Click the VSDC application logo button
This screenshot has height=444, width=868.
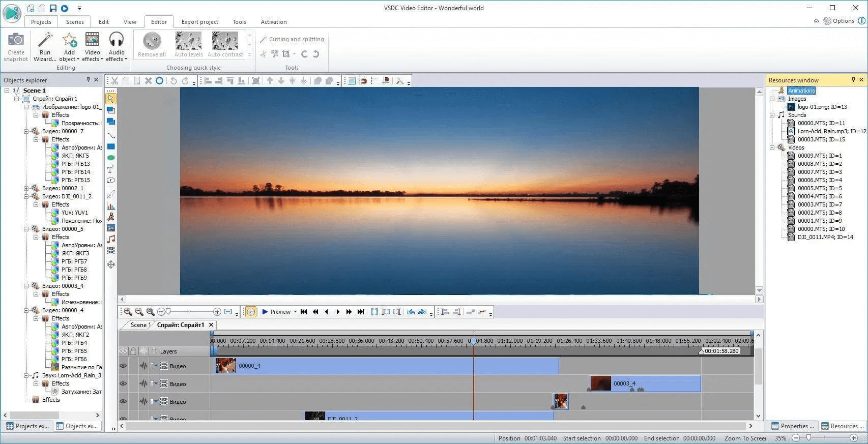coord(11,13)
